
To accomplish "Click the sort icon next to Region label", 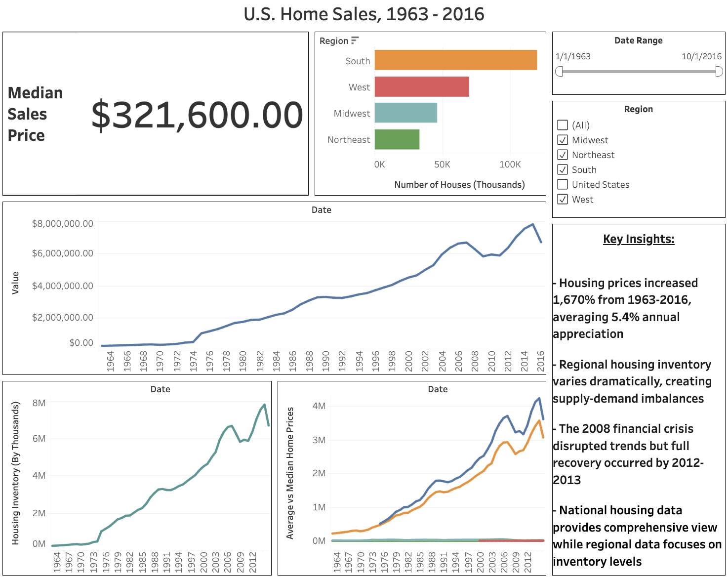I will (x=355, y=41).
